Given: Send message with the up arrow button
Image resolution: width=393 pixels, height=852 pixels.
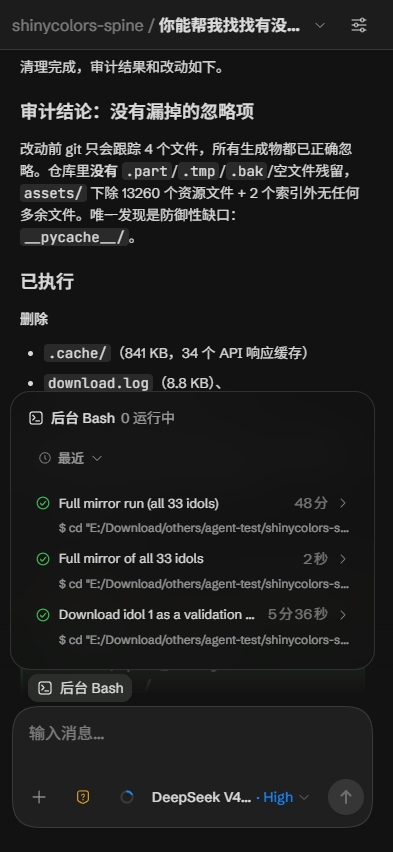Looking at the screenshot, I should coord(346,797).
